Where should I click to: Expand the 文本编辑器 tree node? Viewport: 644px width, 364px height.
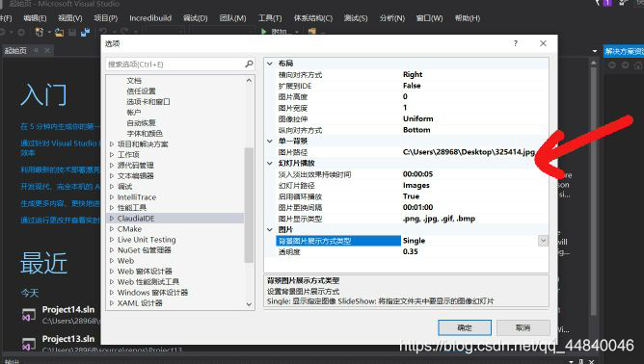(x=112, y=176)
